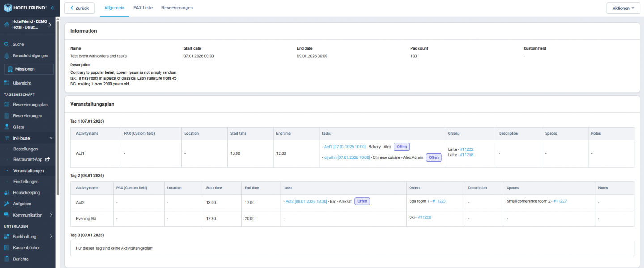Screen dimensions: 644x268
Task: Open Housekeeping from the sidebar
Action: (26, 193)
